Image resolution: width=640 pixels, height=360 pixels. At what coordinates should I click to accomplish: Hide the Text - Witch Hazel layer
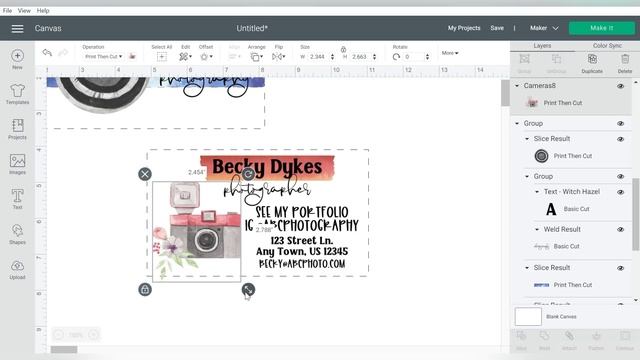620,192
